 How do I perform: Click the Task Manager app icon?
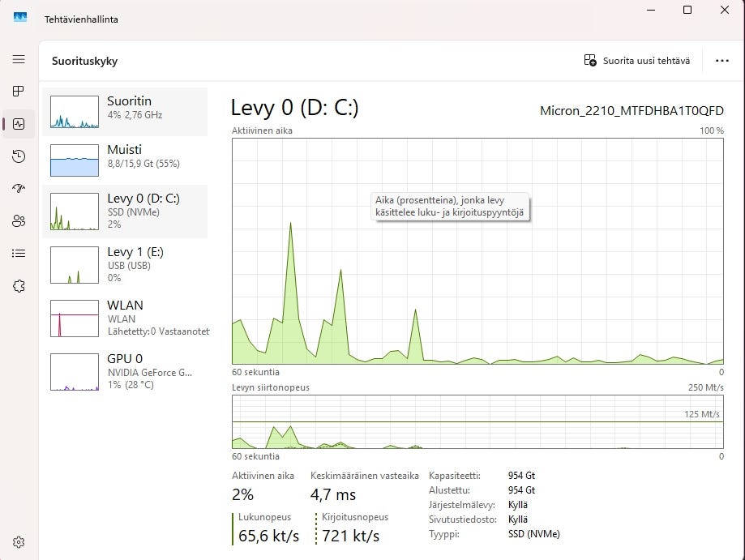pos(20,18)
